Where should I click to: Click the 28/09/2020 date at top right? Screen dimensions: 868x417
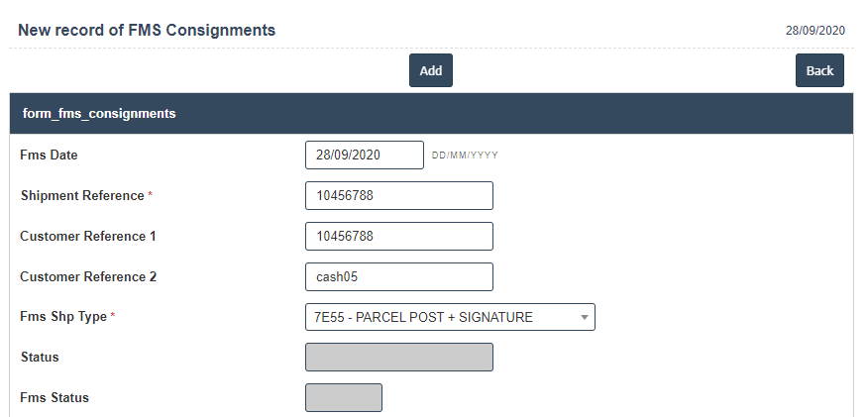[814, 31]
